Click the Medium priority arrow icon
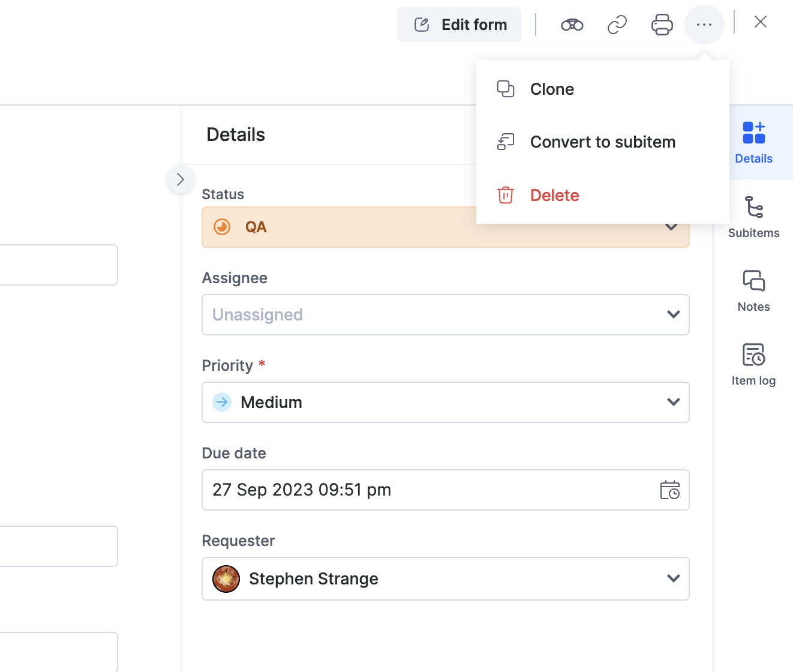 click(222, 402)
